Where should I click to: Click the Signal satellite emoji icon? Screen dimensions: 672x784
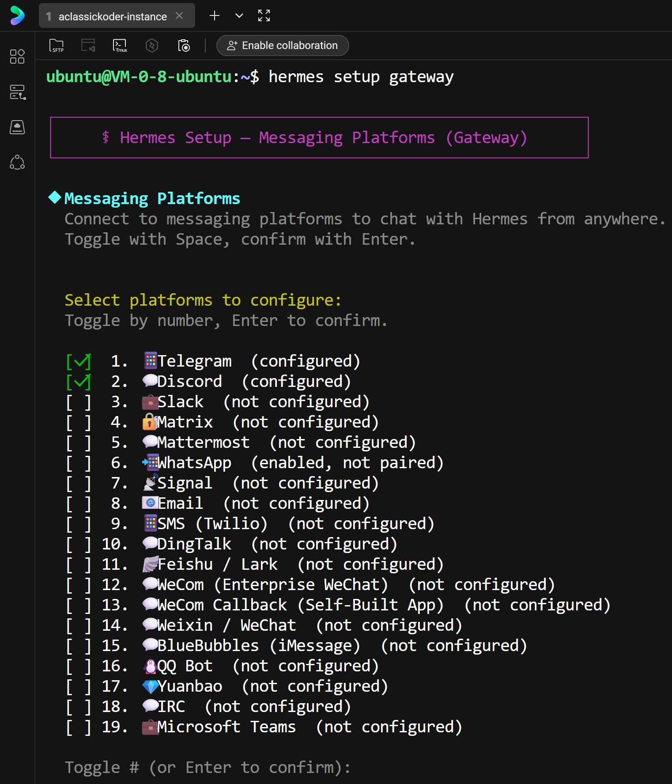(x=150, y=483)
